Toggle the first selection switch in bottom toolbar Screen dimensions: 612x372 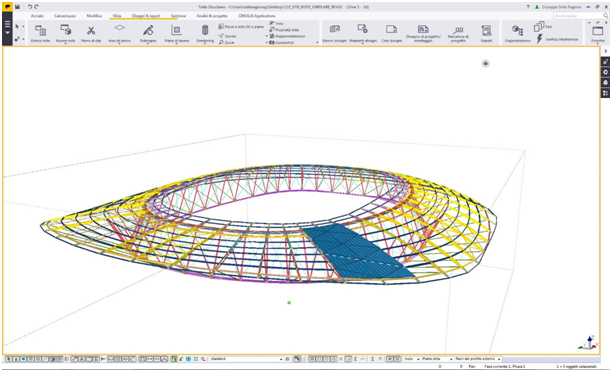[8, 359]
